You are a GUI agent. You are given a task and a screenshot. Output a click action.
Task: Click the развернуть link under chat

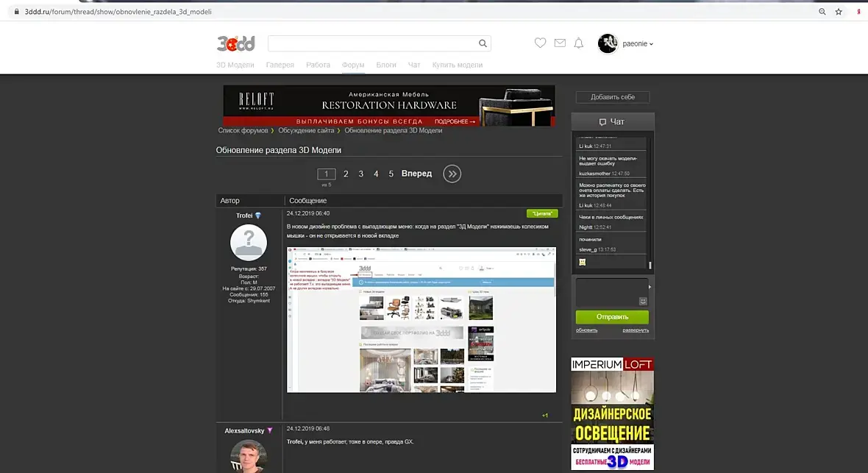[636, 330]
